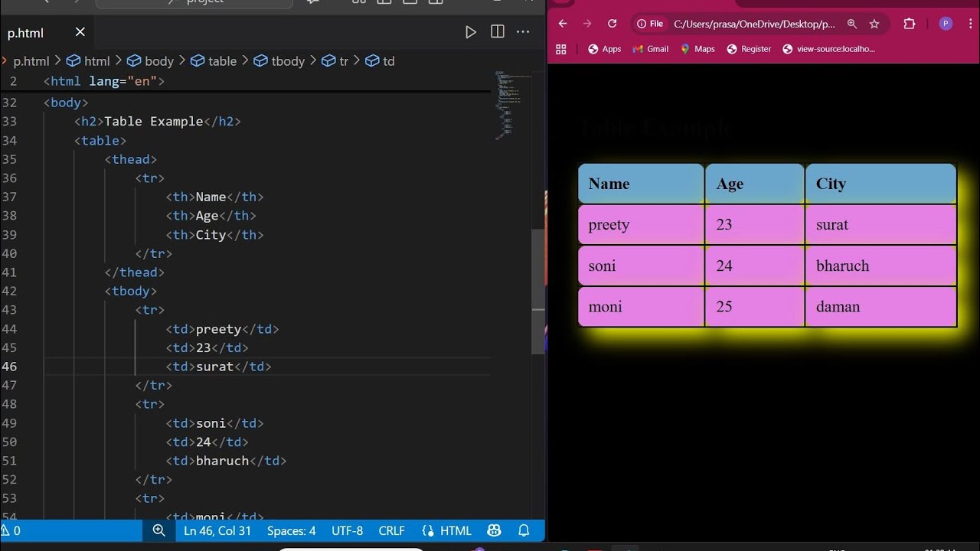Click the html breadcrumb element

[x=88, y=61]
